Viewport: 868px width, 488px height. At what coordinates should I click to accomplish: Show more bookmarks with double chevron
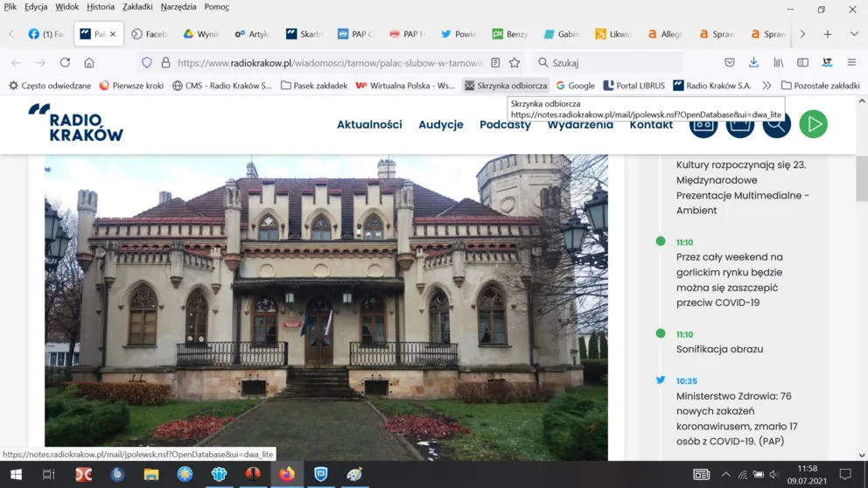point(766,85)
